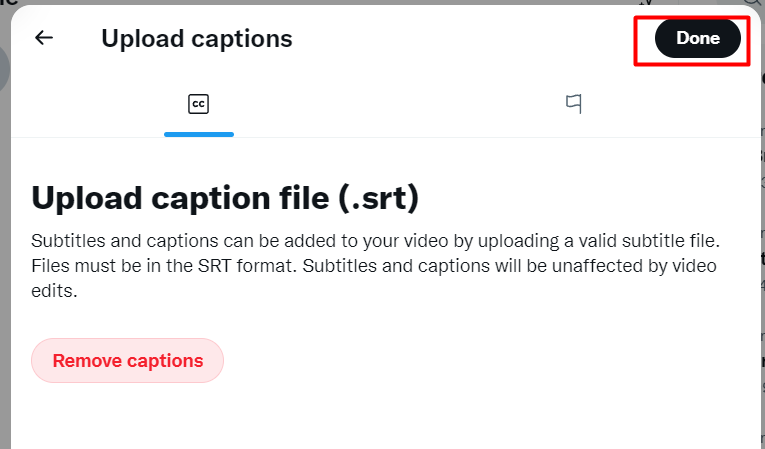Click the word "edits." in description
This screenshot has height=449, width=765.
point(54,291)
